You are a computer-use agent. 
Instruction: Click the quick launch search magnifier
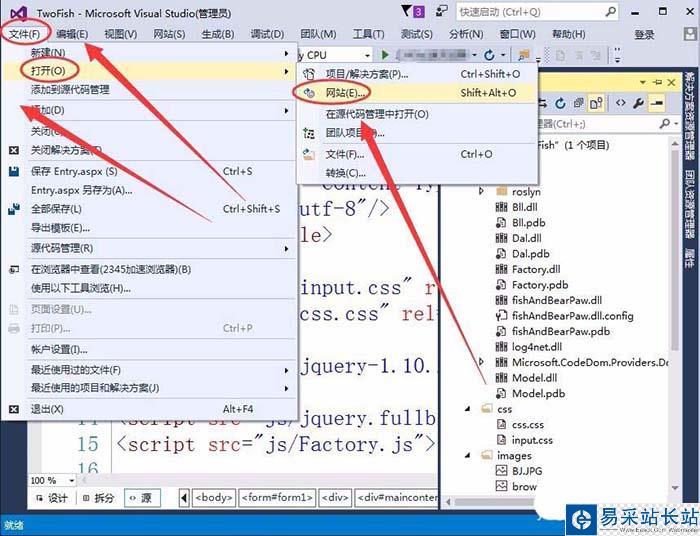pos(610,12)
